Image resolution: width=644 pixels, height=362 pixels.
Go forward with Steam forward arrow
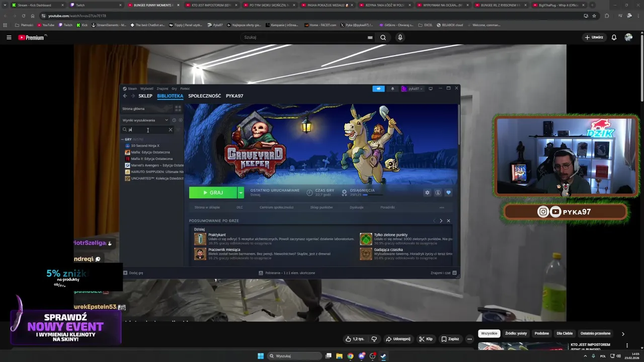(x=132, y=96)
